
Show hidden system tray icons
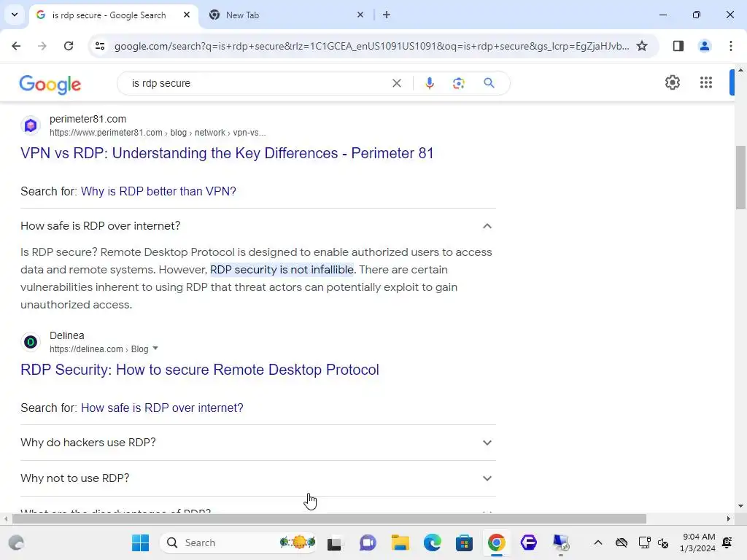tap(598, 542)
